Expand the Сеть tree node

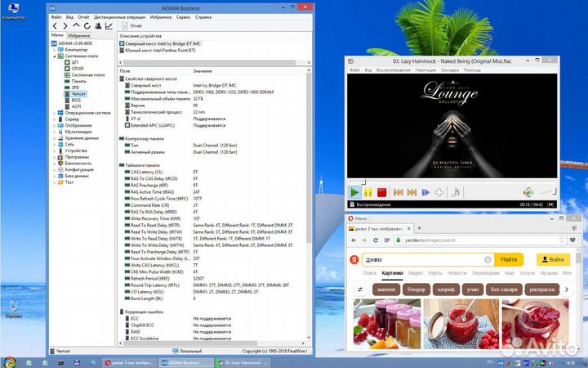[55, 145]
